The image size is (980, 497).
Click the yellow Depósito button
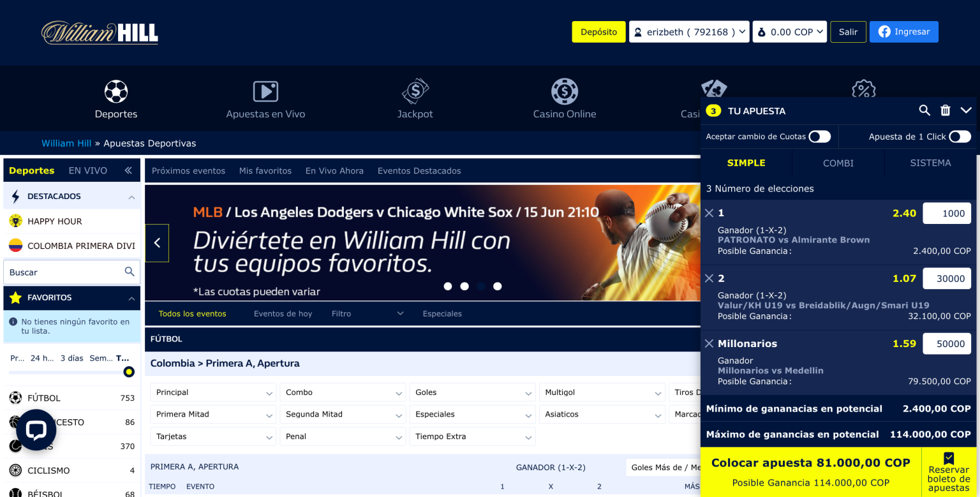(598, 32)
